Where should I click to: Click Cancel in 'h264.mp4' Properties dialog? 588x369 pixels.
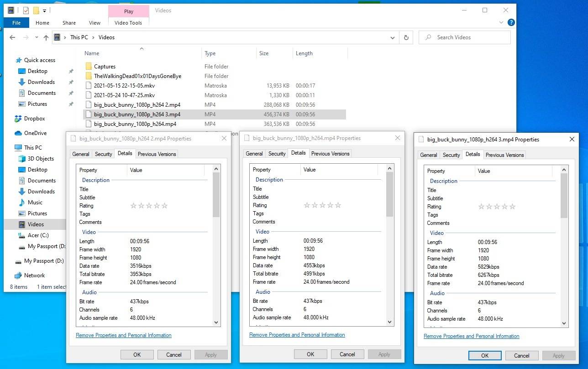point(347,354)
